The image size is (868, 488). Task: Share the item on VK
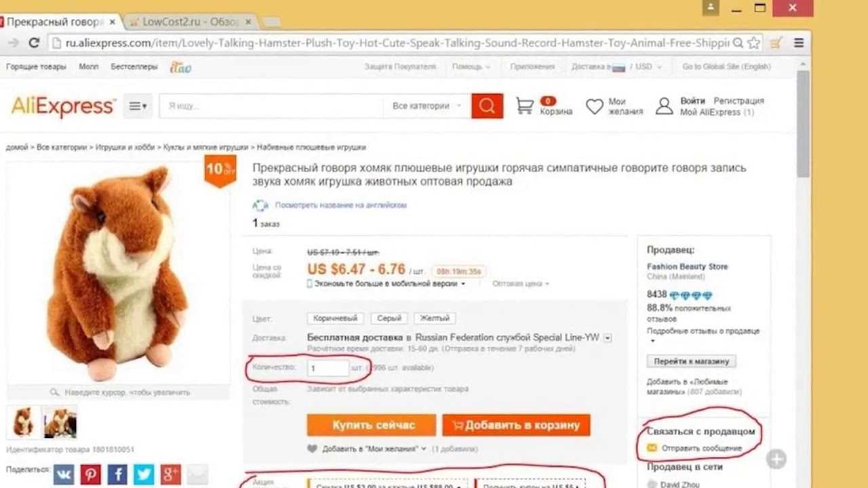64,474
